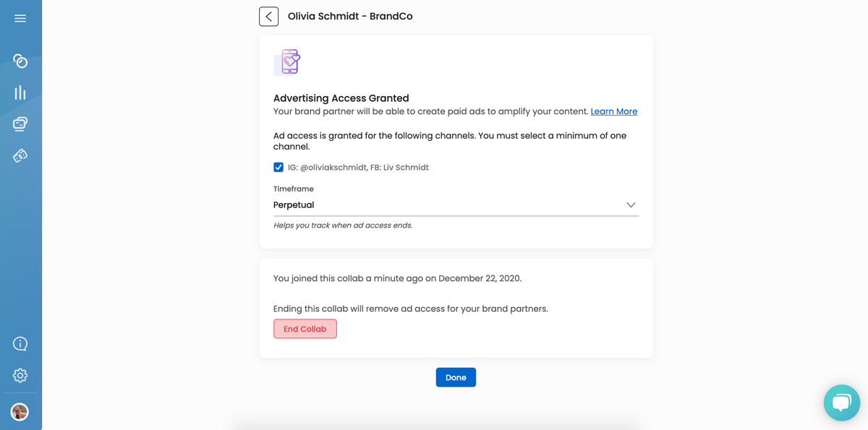
Task: Open the settings gear icon
Action: pos(20,375)
